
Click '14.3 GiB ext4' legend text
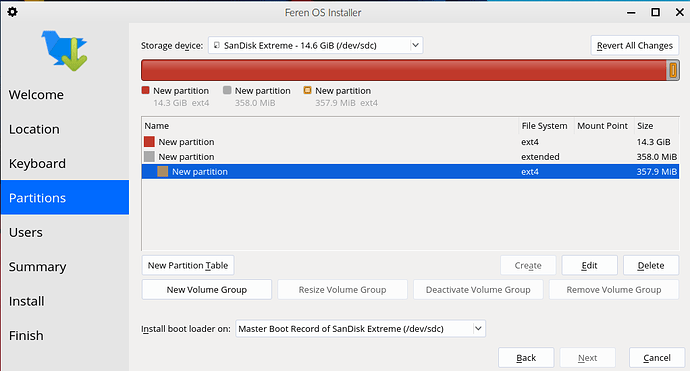point(181,103)
